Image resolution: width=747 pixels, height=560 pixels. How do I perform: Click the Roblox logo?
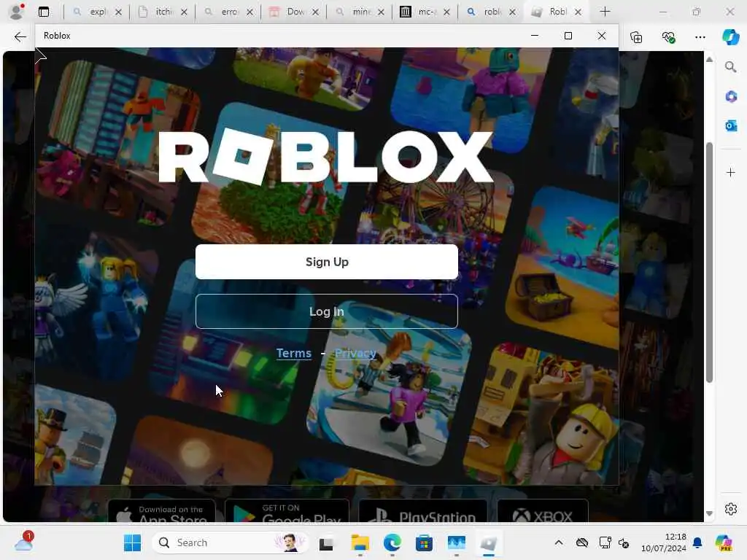(x=325, y=157)
